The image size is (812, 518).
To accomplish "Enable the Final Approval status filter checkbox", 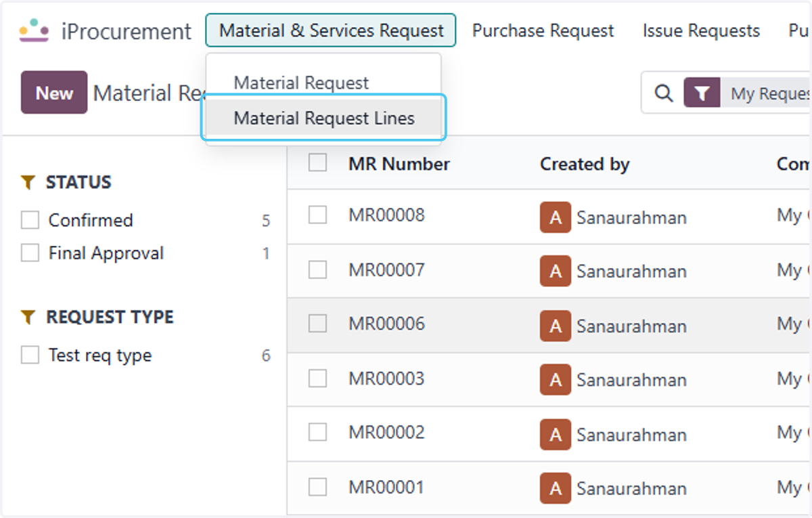I will point(30,253).
